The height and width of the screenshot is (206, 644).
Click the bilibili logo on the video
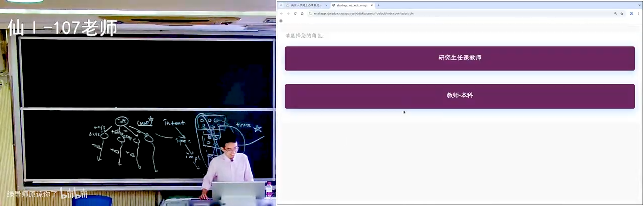click(74, 193)
